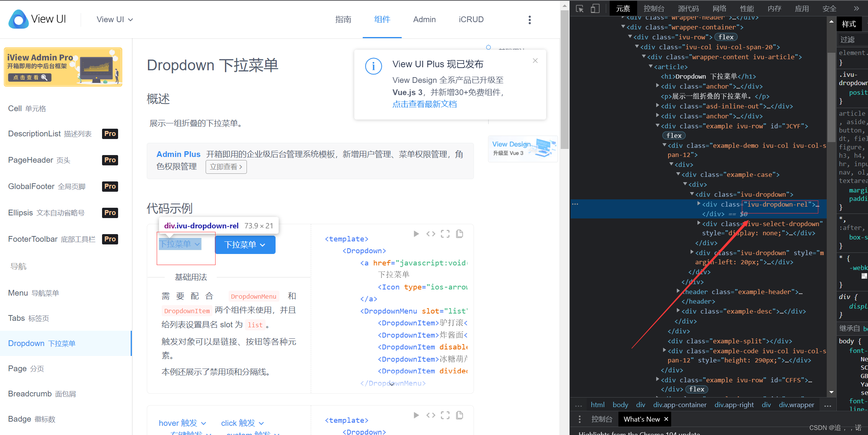Click the View UI logo icon
Image resolution: width=868 pixels, height=435 pixels.
click(x=18, y=19)
